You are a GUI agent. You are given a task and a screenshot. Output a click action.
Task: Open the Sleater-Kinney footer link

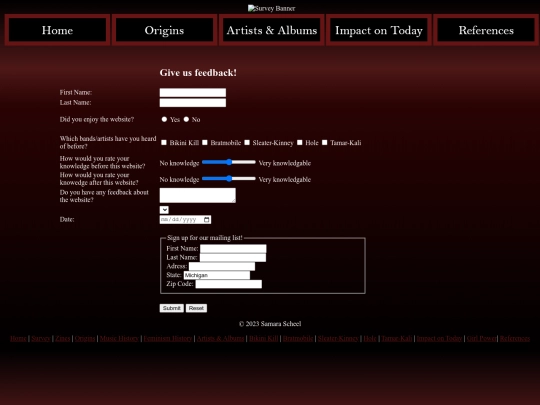338,339
